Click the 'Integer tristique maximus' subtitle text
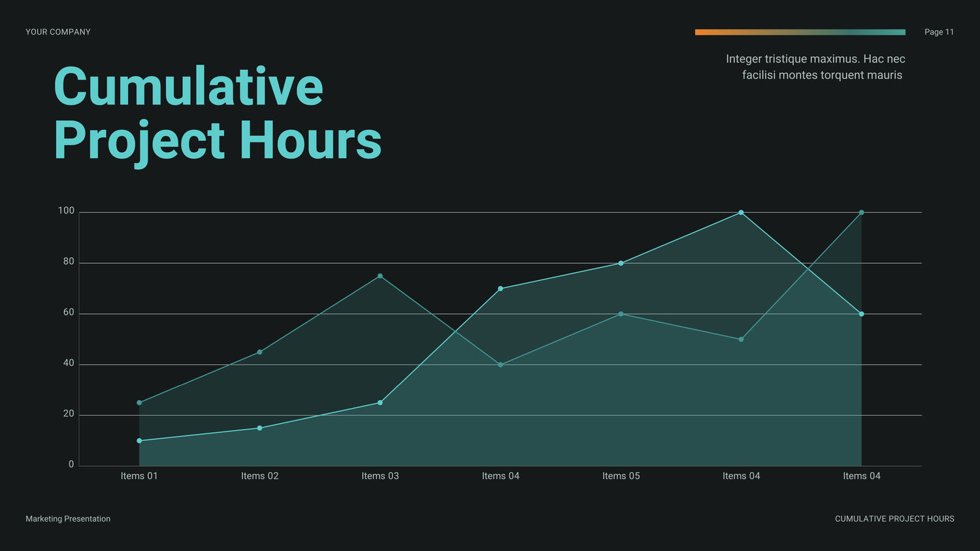 (815, 67)
